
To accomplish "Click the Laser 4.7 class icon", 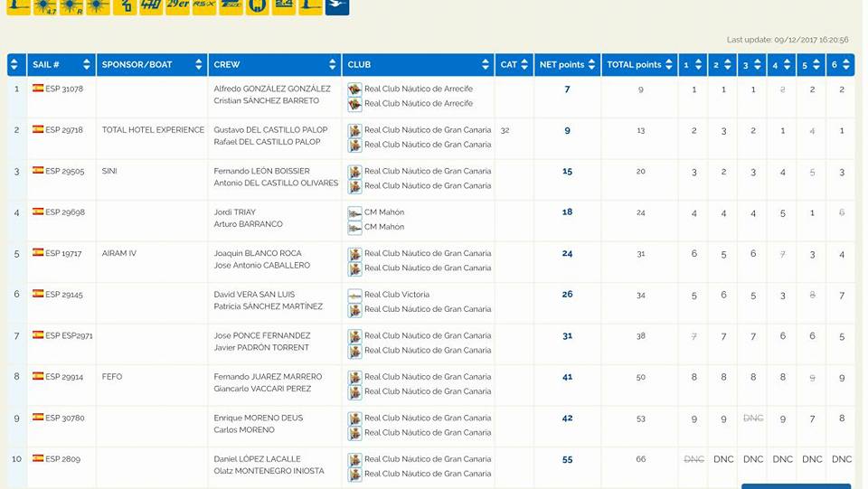I will [44, 5].
